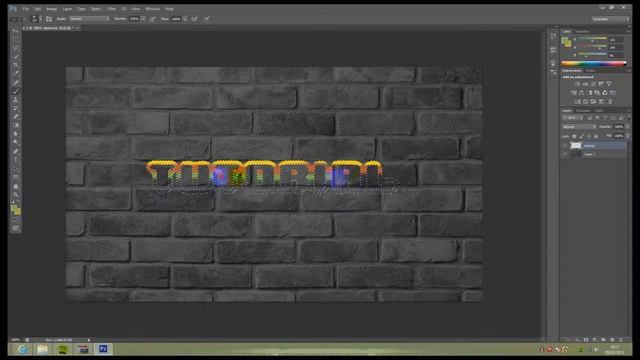Screen dimensions: 640x360
Task: Open the brush Flow slider dropdown
Action: 185,19
